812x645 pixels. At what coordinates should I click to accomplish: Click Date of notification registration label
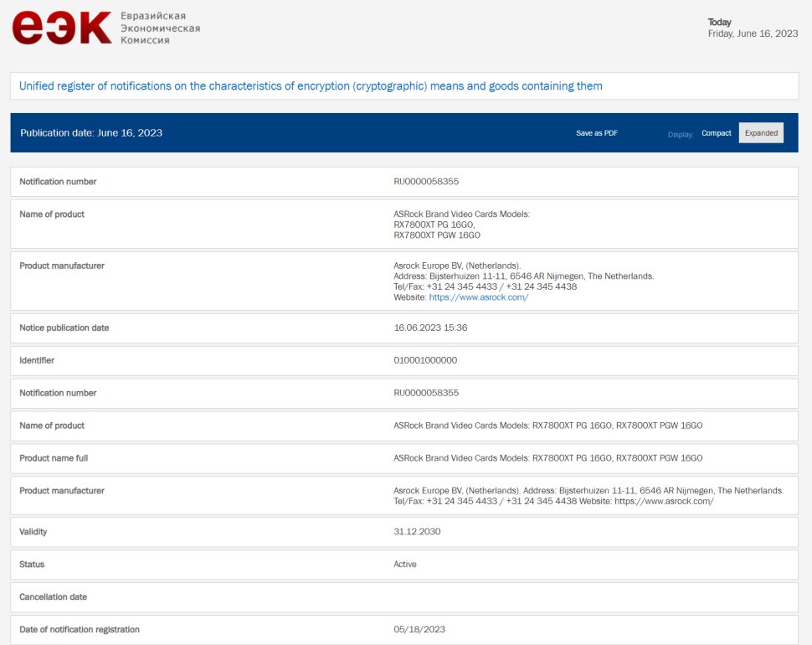(80, 629)
